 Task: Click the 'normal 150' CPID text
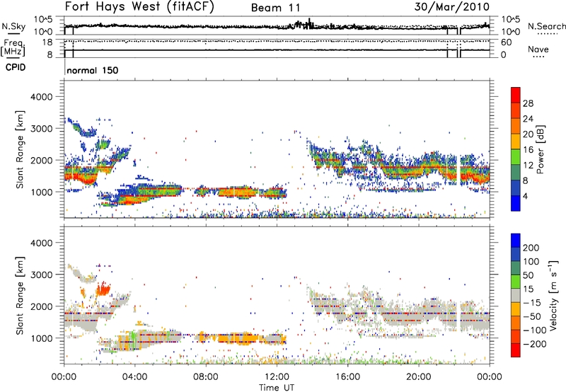tap(93, 70)
